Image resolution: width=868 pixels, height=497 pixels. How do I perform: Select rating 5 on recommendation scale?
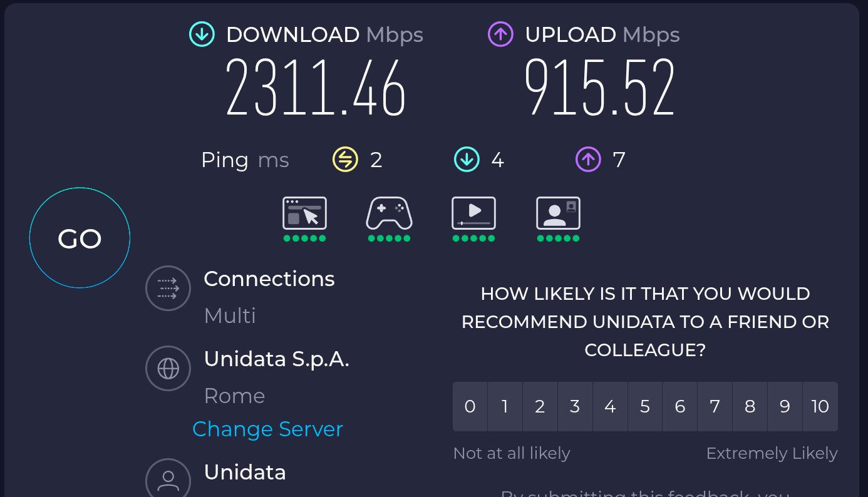pos(645,407)
